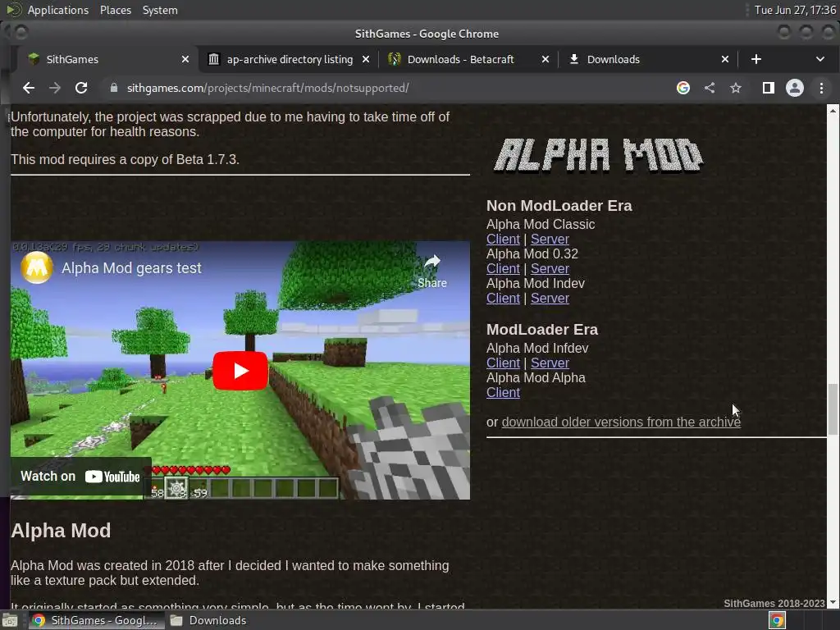Download Alpha Mod Infdev Server
Viewport: 840px width, 630px height.
(550, 363)
